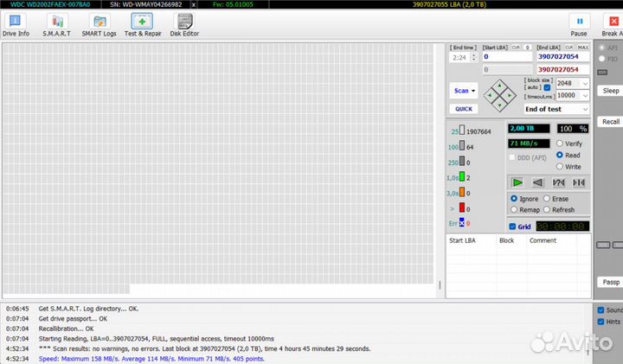Click the QUICK scan button
Image resolution: width=623 pixels, height=364 pixels.
[464, 109]
